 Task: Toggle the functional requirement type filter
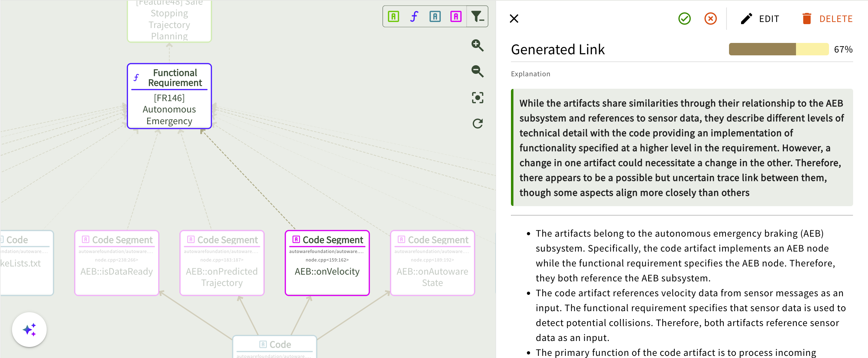tap(414, 17)
